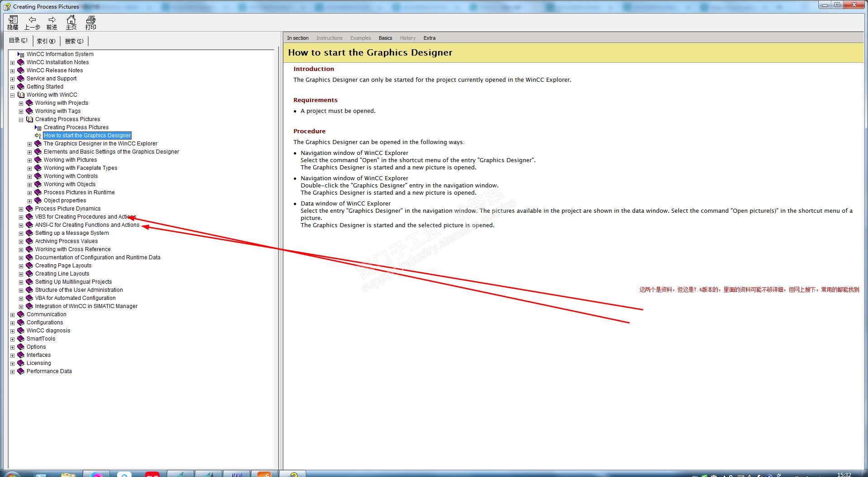Viewport: 868px width, 477px height.
Task: Click the book icon beside Archiving Process Values
Action: click(29, 241)
